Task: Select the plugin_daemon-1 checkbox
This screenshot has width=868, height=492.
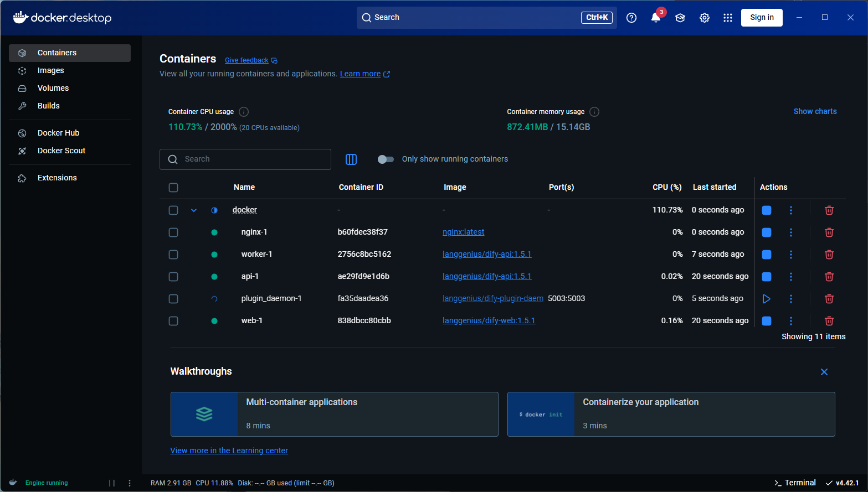Action: [173, 299]
